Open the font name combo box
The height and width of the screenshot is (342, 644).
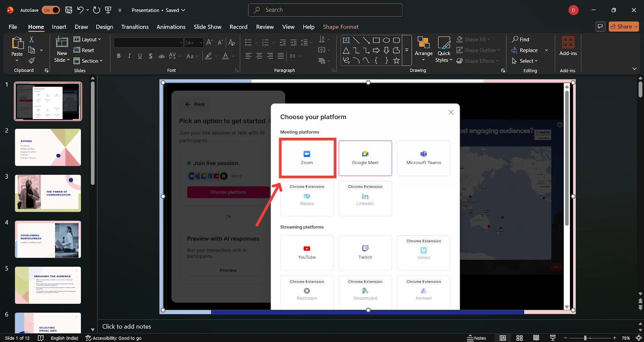click(x=149, y=42)
